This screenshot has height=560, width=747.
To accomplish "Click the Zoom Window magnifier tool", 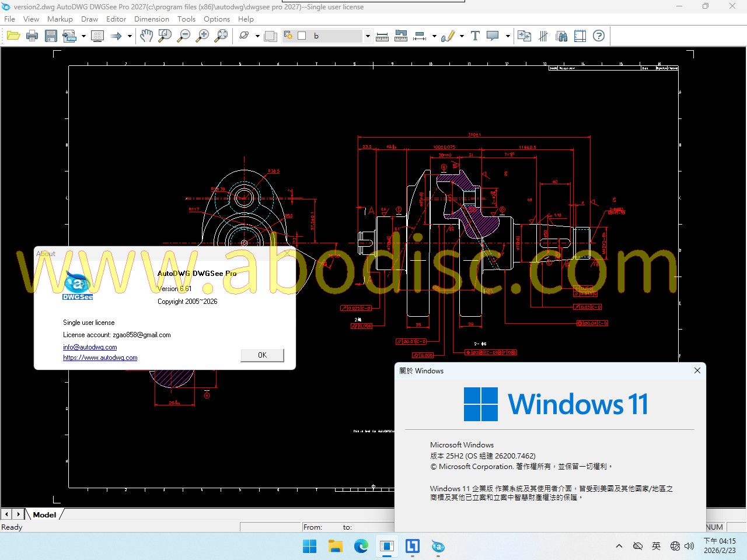I will 165,36.
